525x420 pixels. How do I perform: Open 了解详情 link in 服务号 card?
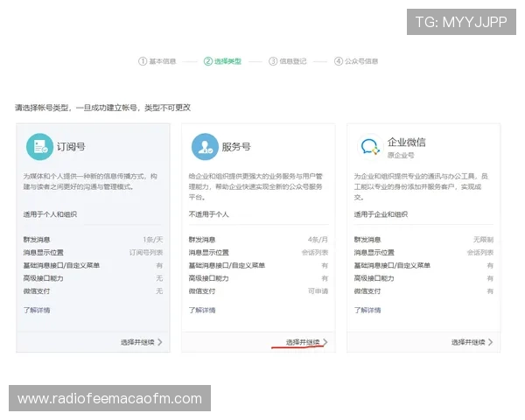202,310
